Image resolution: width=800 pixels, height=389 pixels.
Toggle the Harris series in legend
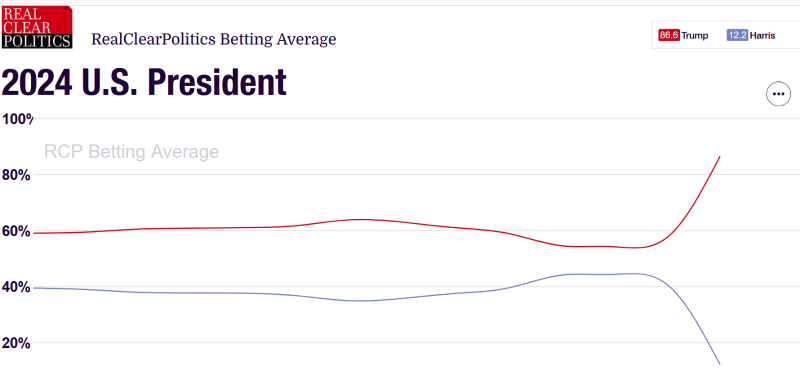pos(751,36)
